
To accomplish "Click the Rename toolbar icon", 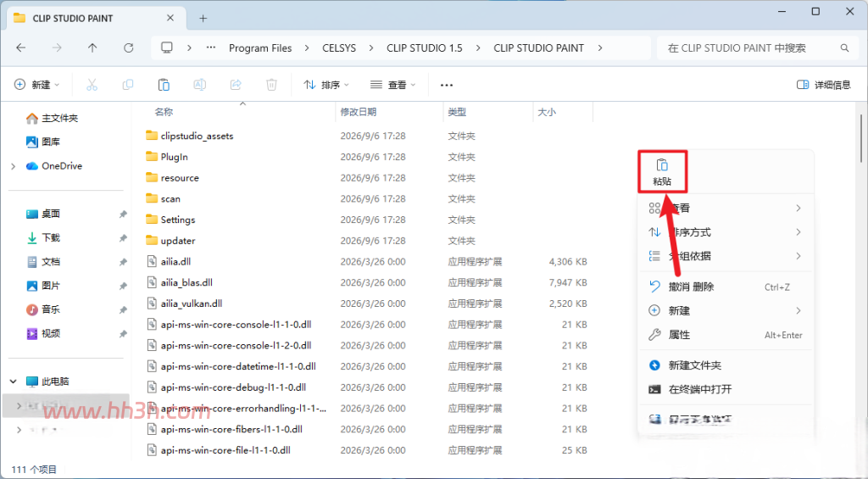I will click(x=200, y=85).
